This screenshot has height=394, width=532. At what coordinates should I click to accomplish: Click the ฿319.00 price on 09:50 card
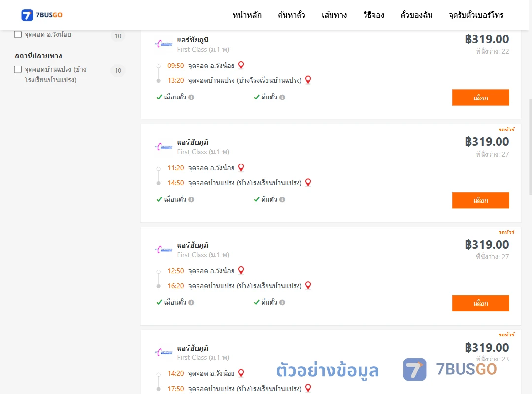(487, 39)
